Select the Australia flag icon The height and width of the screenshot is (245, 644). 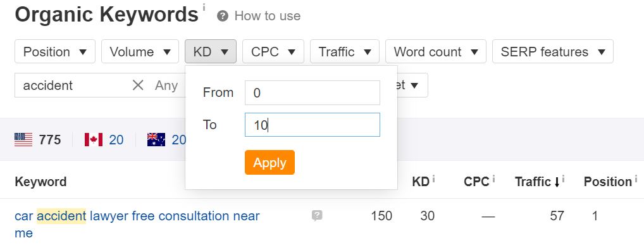point(156,140)
